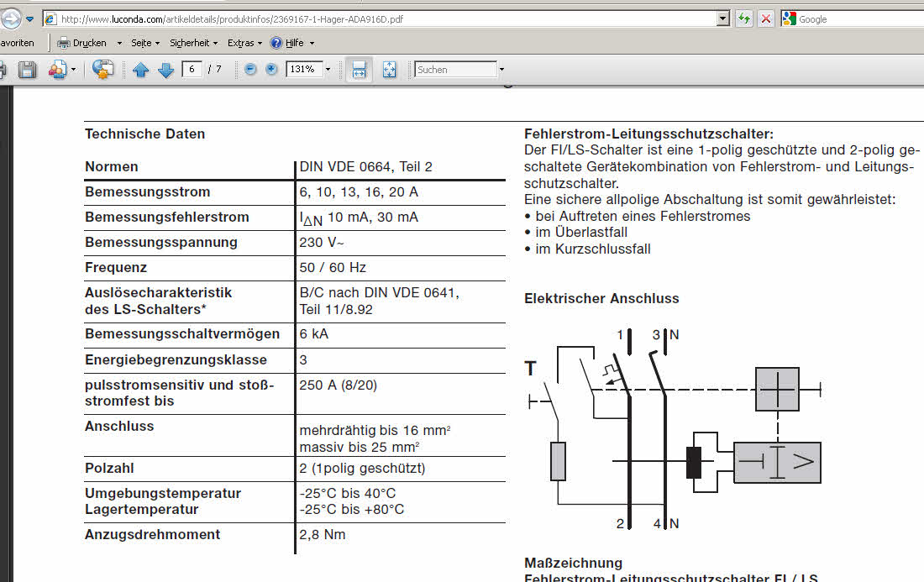Select the collaborate/share icon in Adobe Reader toolbar

(57, 69)
